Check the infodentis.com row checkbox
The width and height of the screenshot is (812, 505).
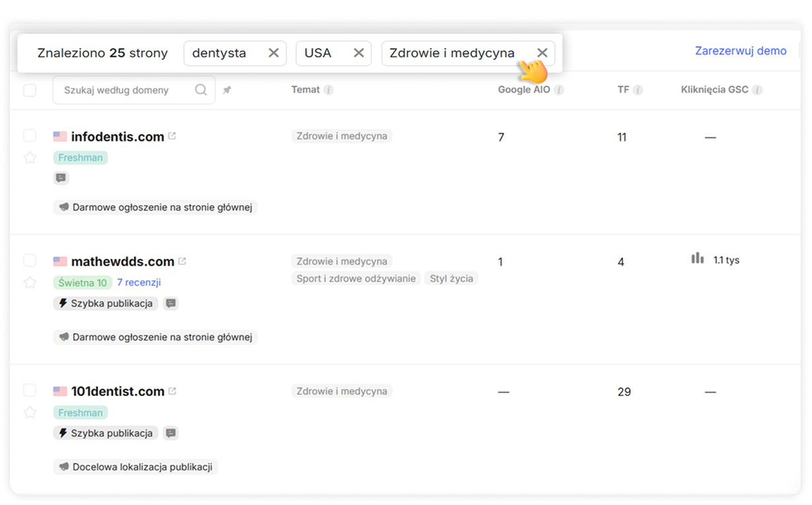coord(30,136)
